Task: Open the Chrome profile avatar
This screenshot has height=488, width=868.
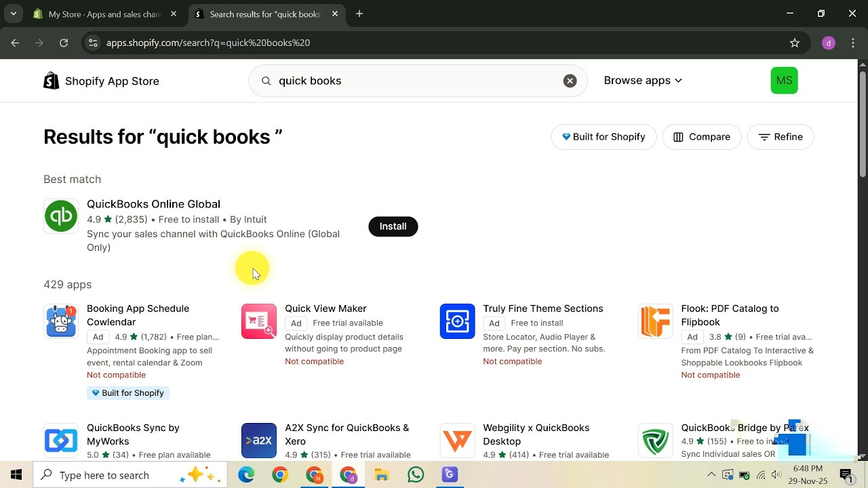Action: (x=828, y=43)
